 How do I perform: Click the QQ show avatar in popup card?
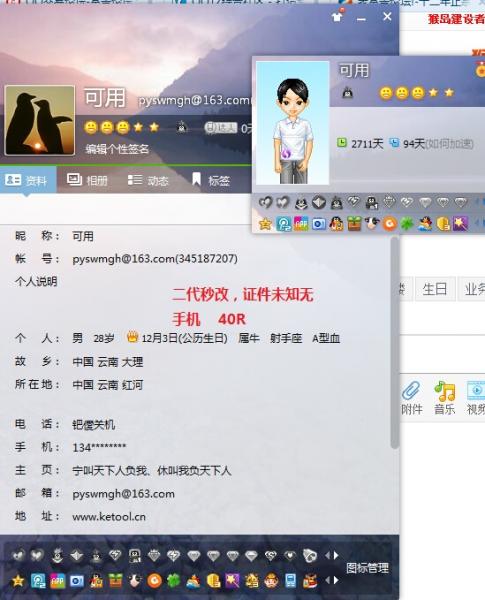coord(292,122)
